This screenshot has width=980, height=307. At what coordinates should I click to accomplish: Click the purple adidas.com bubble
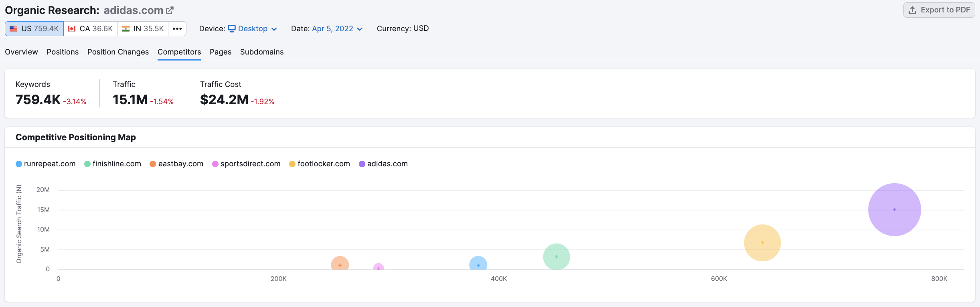point(894,210)
